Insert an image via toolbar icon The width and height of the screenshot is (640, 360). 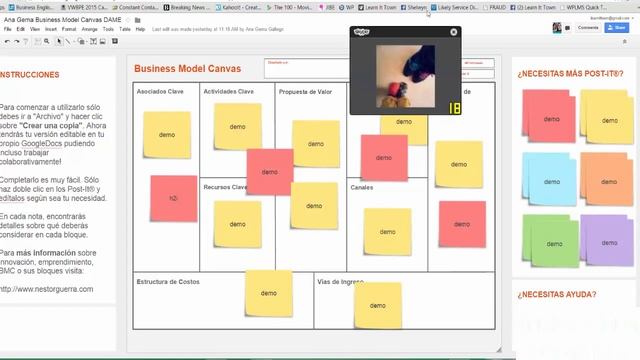(x=103, y=41)
